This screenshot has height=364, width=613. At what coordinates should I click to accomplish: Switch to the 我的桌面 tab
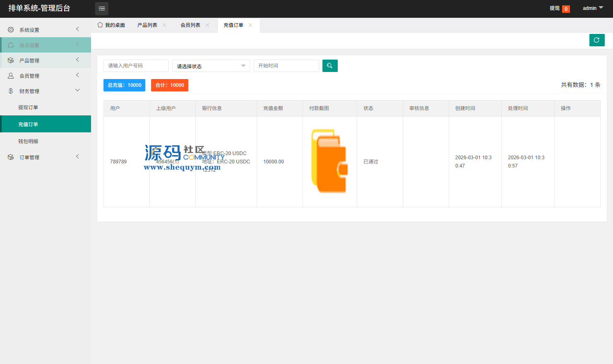(111, 25)
